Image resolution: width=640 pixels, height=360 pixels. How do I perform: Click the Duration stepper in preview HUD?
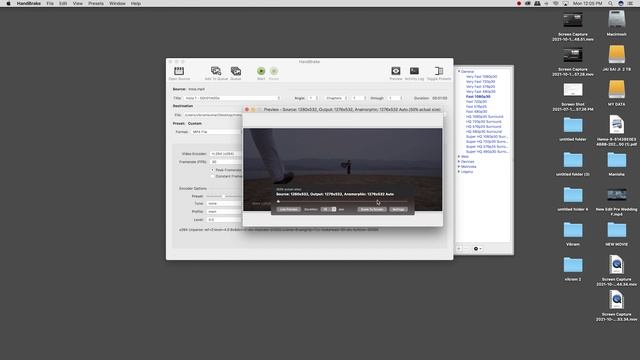coord(334,209)
